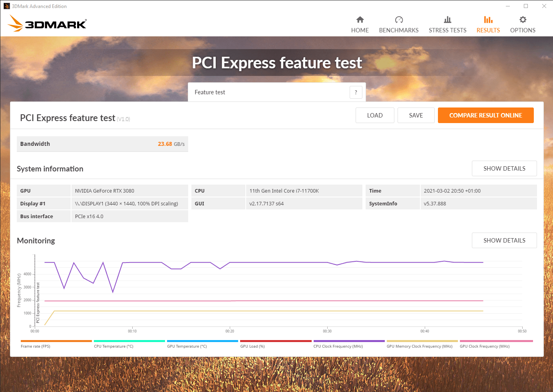Click the 3DMark title bar app icon
Screen dimensions: 553x392
pyautogui.click(x=6, y=6)
